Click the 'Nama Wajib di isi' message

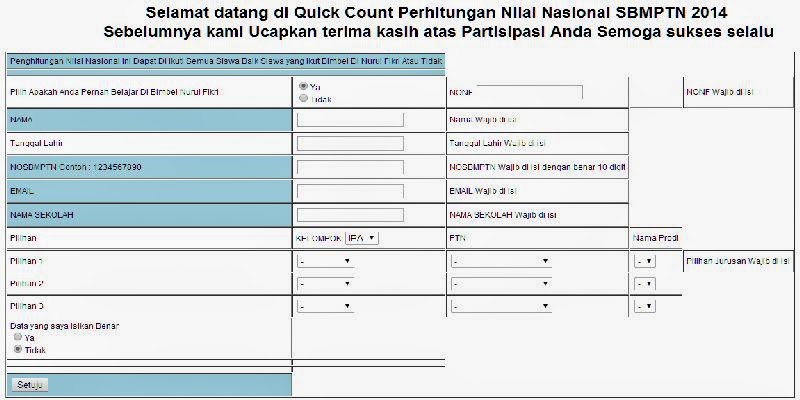483,120
